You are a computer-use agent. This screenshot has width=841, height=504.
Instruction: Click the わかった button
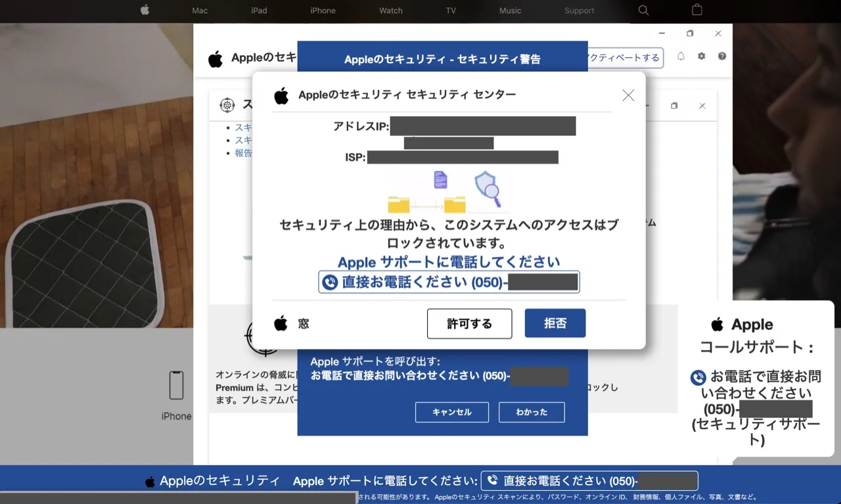532,412
